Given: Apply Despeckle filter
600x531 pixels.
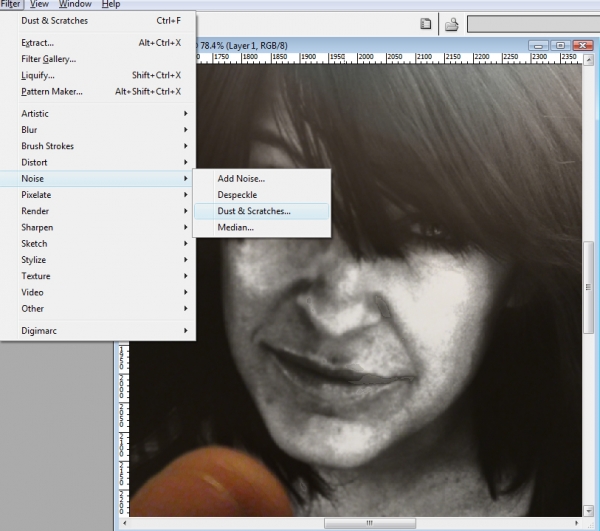Looking at the screenshot, I should coord(262,195).
